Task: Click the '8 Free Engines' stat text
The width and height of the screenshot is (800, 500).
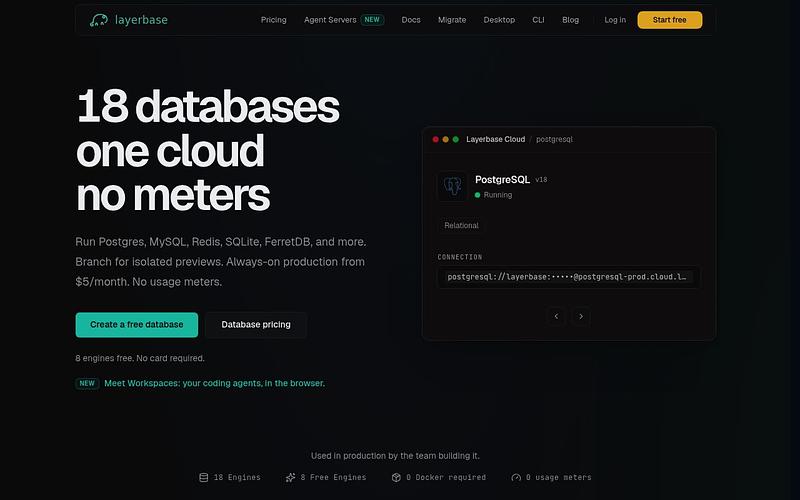Action: pyautogui.click(x=333, y=478)
